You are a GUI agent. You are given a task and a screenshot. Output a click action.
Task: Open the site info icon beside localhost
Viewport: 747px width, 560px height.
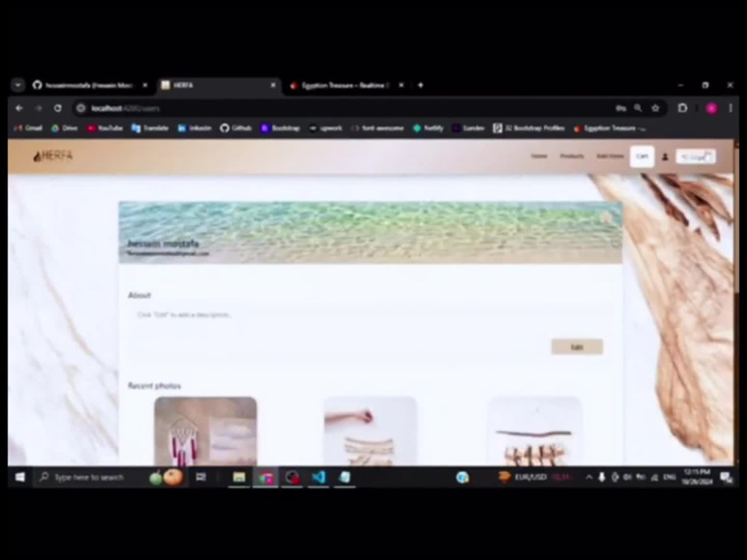(81, 108)
